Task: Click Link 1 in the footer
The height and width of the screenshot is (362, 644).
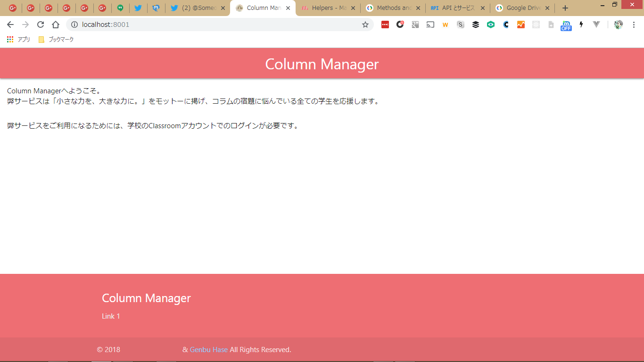Action: point(111,316)
